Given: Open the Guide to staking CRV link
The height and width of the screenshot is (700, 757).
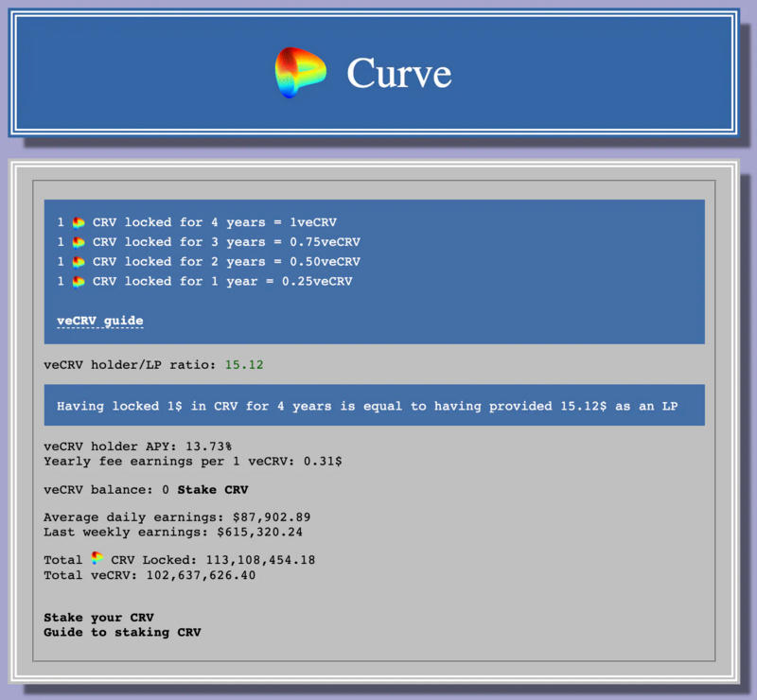Looking at the screenshot, I should (x=122, y=632).
